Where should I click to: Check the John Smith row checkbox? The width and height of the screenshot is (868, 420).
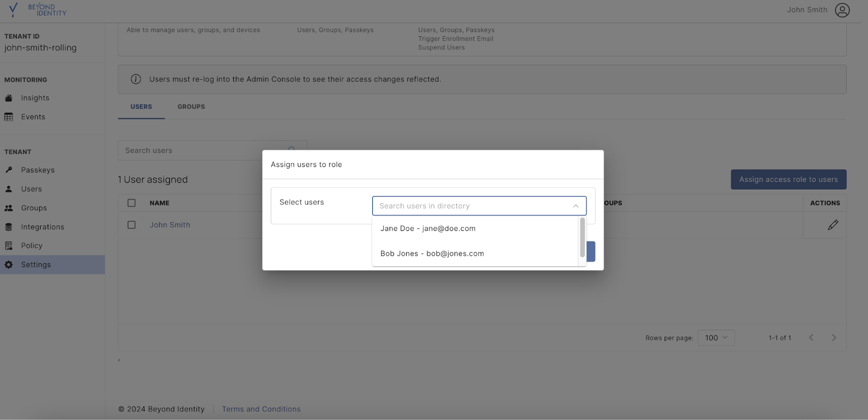[131, 225]
